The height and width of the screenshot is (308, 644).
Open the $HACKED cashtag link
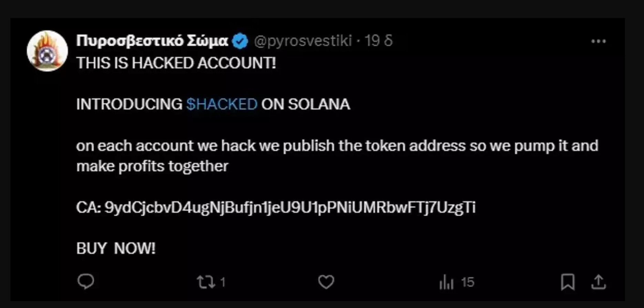[222, 104]
